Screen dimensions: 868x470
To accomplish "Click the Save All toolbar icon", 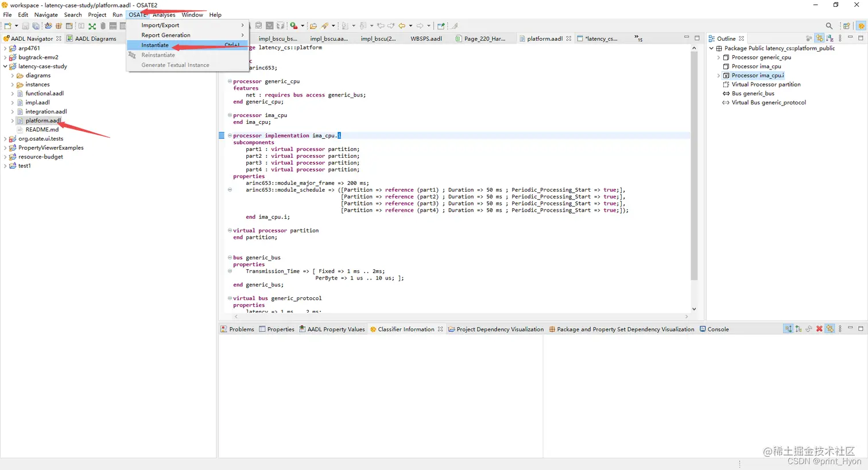I will pyautogui.click(x=36, y=26).
